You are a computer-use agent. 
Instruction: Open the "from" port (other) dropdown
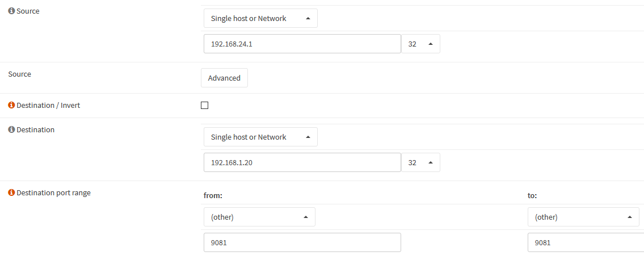[259, 217]
